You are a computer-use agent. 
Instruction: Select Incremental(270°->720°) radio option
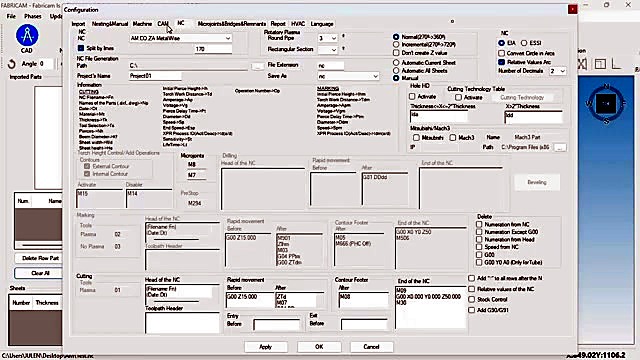(396, 44)
